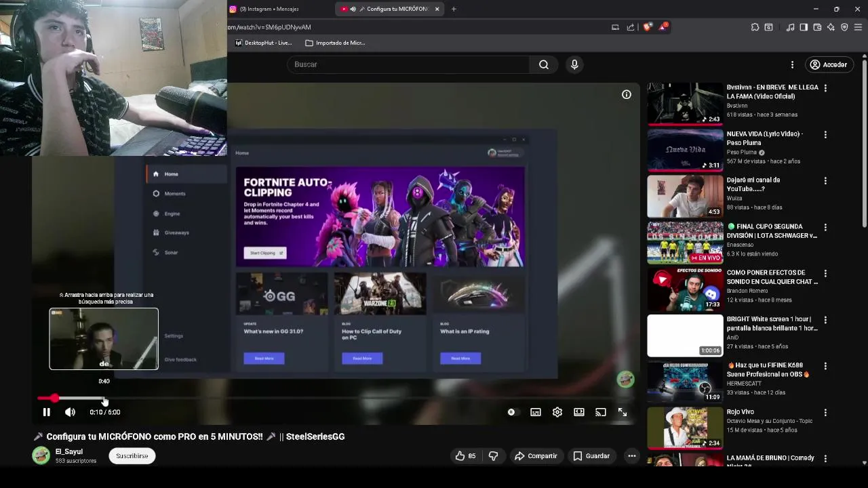Click the search magnifier button
The height and width of the screenshot is (488, 868).
pyautogui.click(x=544, y=64)
